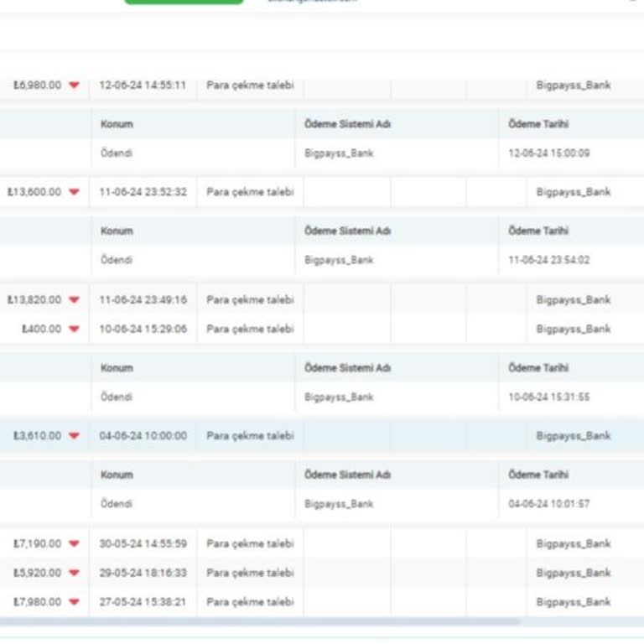
Task: Select Ödendi status for the 23:54:02 payment
Action: coord(117,260)
